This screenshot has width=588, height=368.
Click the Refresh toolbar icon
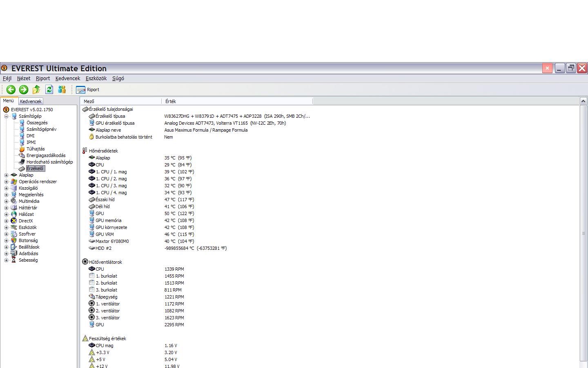click(x=49, y=90)
